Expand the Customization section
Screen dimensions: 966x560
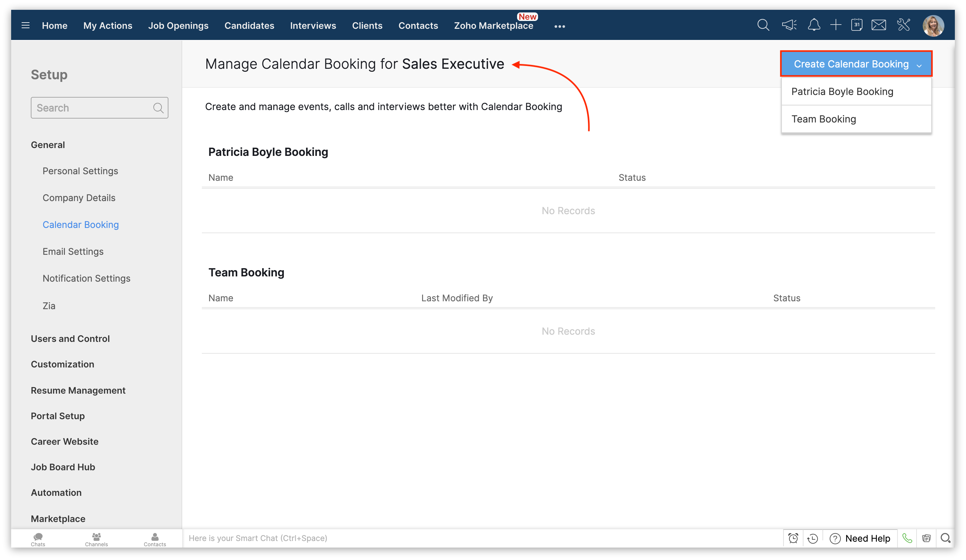[x=62, y=364]
